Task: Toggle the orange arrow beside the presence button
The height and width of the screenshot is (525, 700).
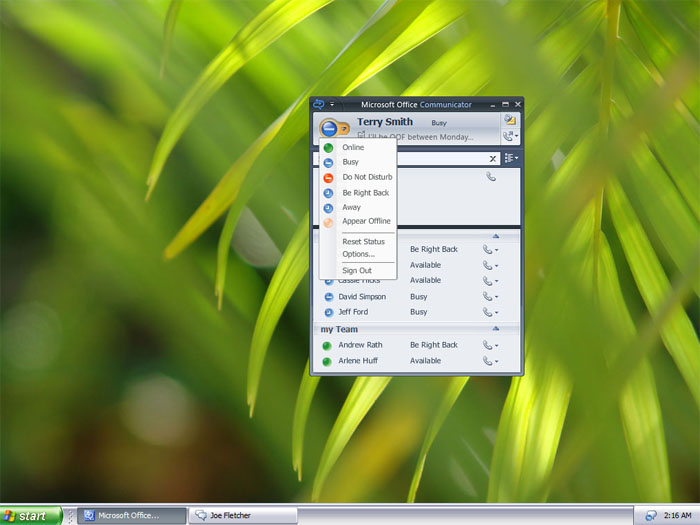Action: pyautogui.click(x=344, y=129)
